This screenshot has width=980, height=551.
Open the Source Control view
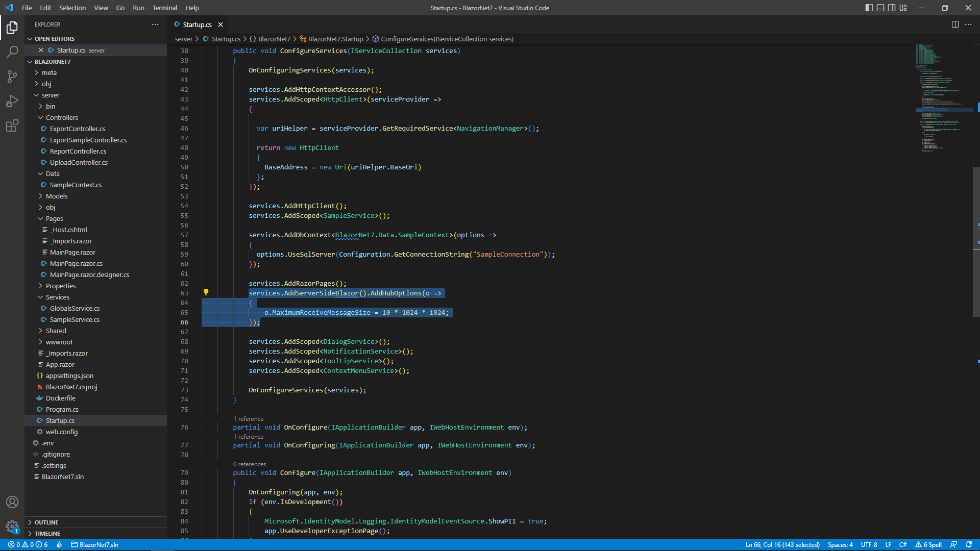coord(12,76)
